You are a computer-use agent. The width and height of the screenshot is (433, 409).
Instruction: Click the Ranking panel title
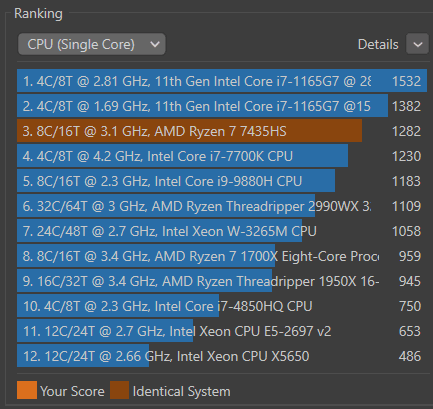38,14
